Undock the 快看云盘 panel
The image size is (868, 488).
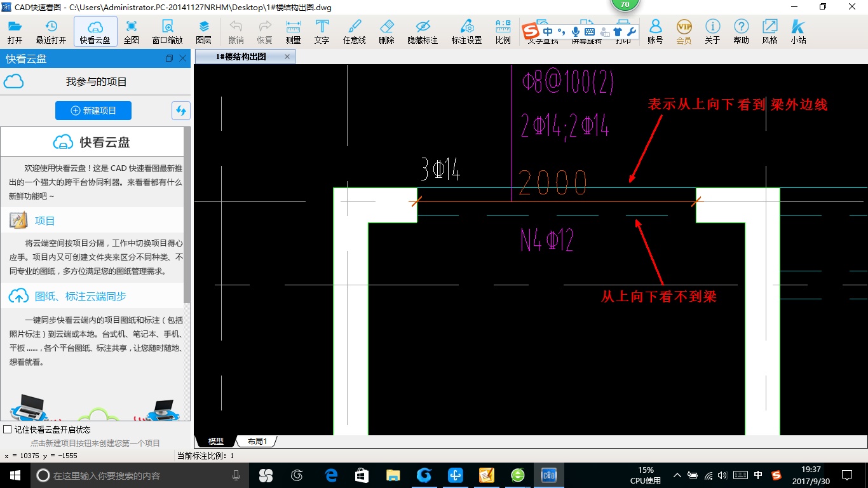tap(169, 58)
